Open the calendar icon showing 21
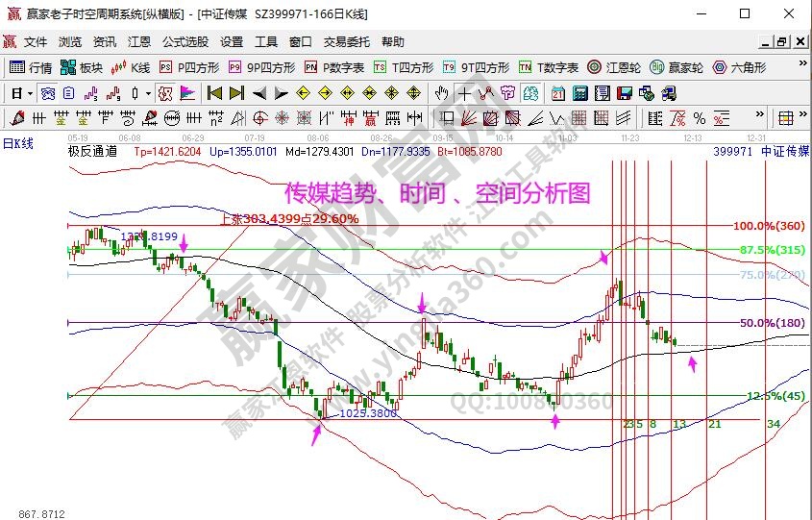This screenshot has width=812, height=520. [558, 93]
